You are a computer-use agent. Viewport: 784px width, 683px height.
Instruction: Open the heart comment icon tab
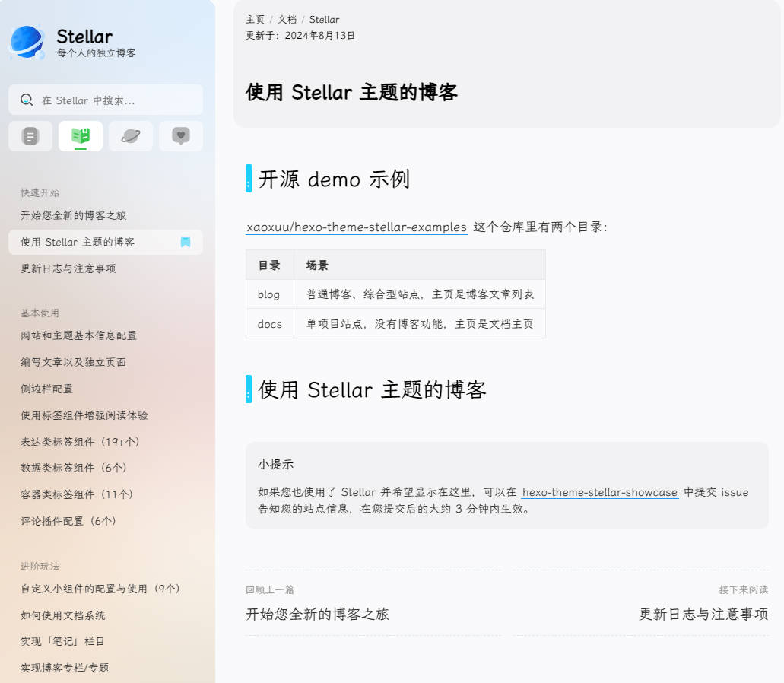[x=180, y=135]
